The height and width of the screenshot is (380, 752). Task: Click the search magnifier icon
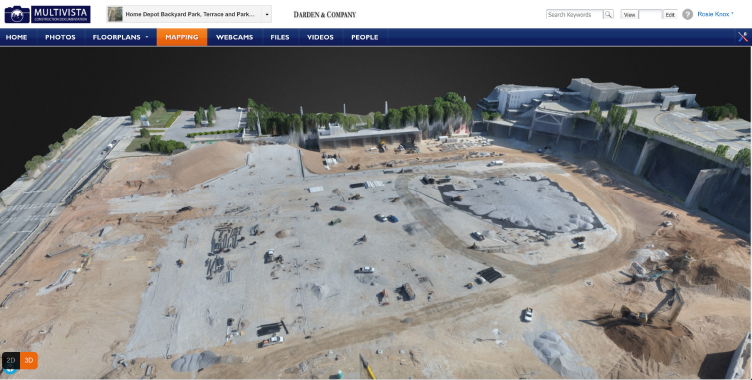(608, 14)
